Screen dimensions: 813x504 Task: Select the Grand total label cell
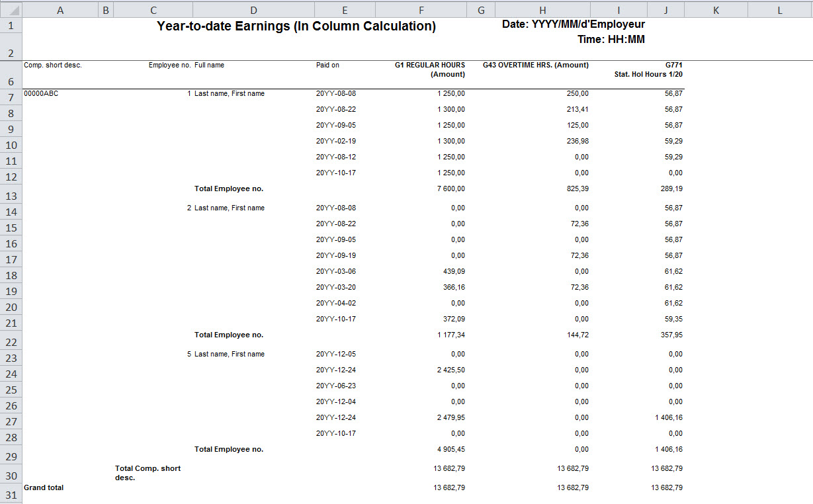click(44, 487)
